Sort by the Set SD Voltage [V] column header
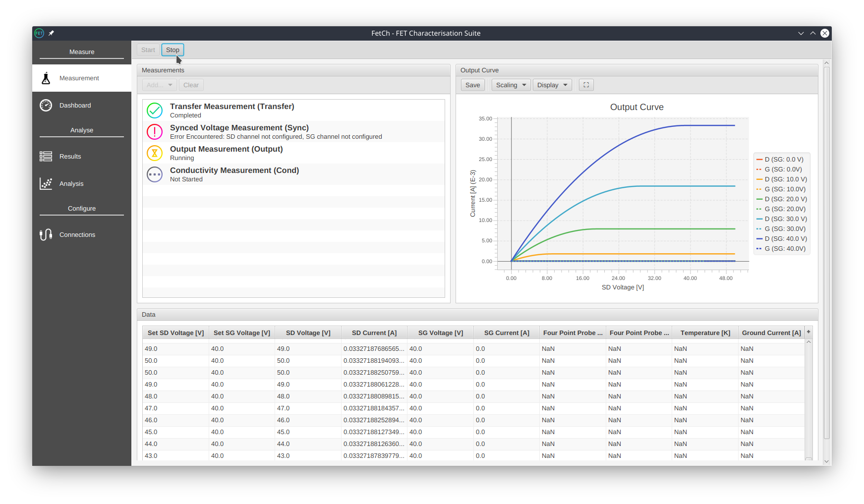Viewport: 864px width, 504px height. pyautogui.click(x=176, y=333)
